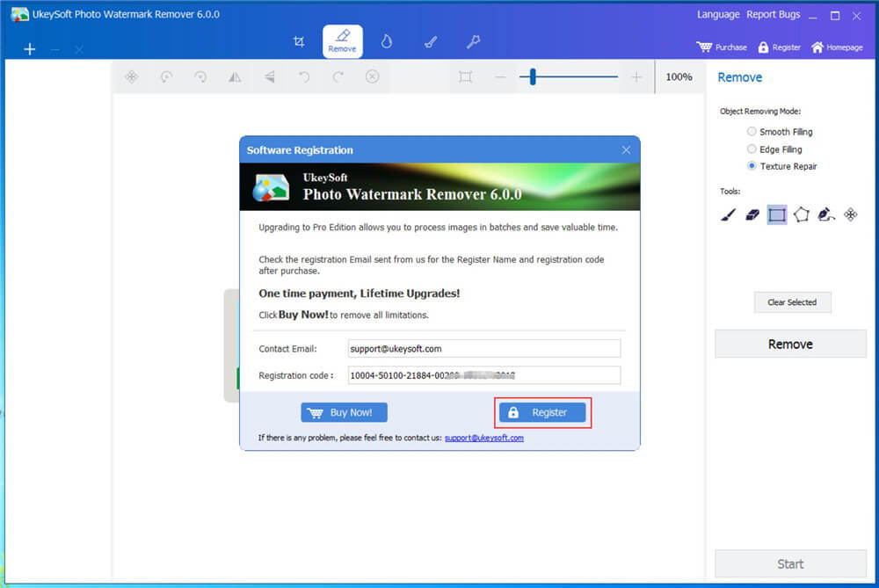Image resolution: width=879 pixels, height=588 pixels.
Task: Open the support@ukeysoft.com contact link
Action: coord(483,438)
